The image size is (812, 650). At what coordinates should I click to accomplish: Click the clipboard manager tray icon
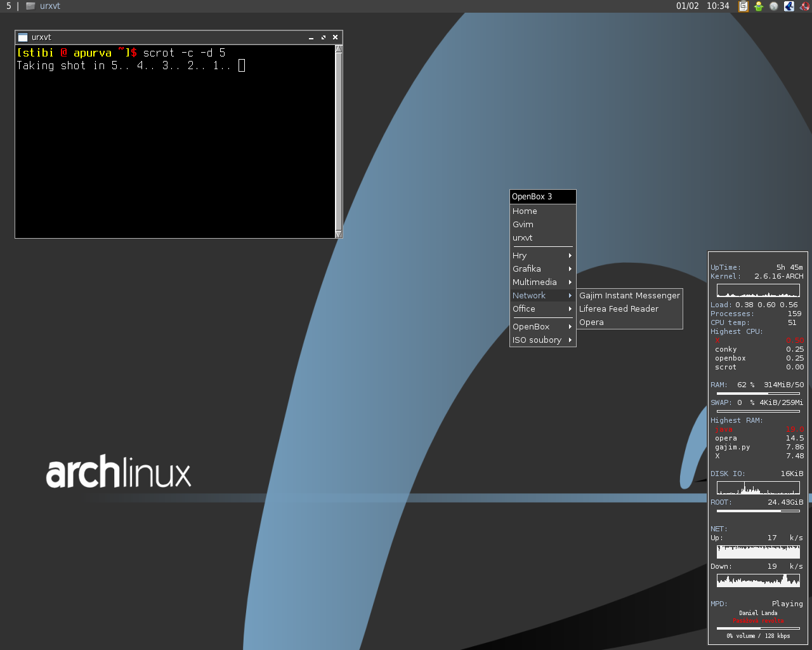tap(743, 6)
